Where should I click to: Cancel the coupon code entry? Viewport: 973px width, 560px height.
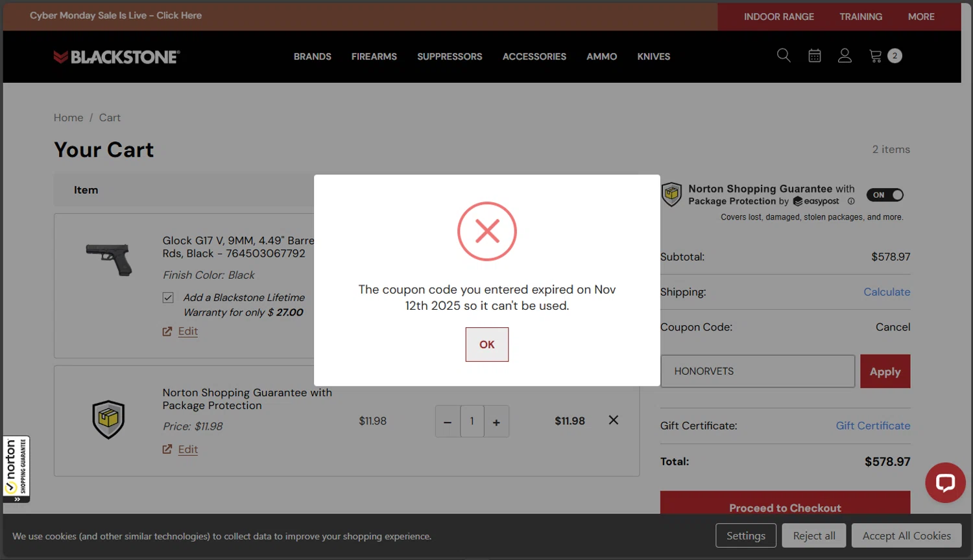click(x=893, y=327)
